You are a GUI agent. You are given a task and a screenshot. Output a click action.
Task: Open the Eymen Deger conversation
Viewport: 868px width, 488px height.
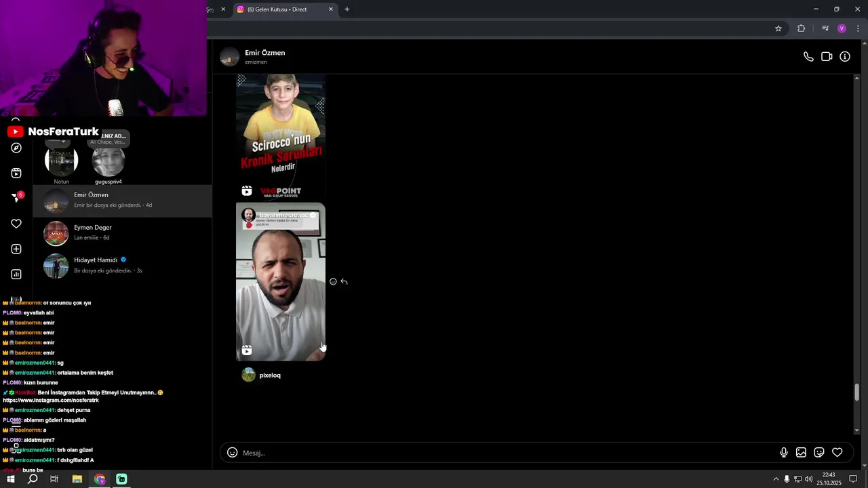coord(123,232)
